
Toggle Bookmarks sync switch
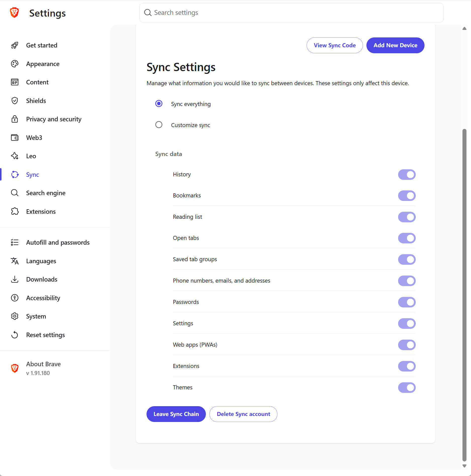407,196
